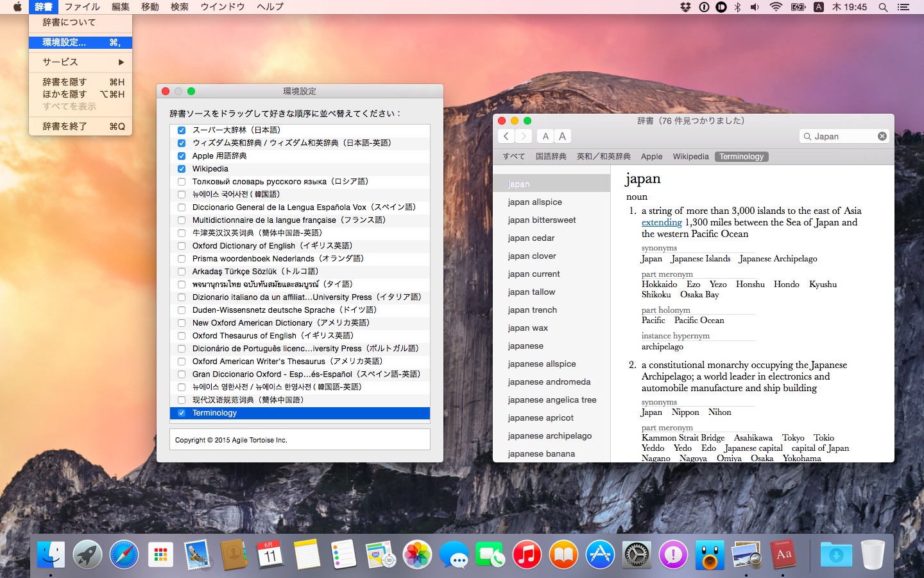Open the Wi-Fi status menu
Screen dimensions: 924x578
(776, 7)
